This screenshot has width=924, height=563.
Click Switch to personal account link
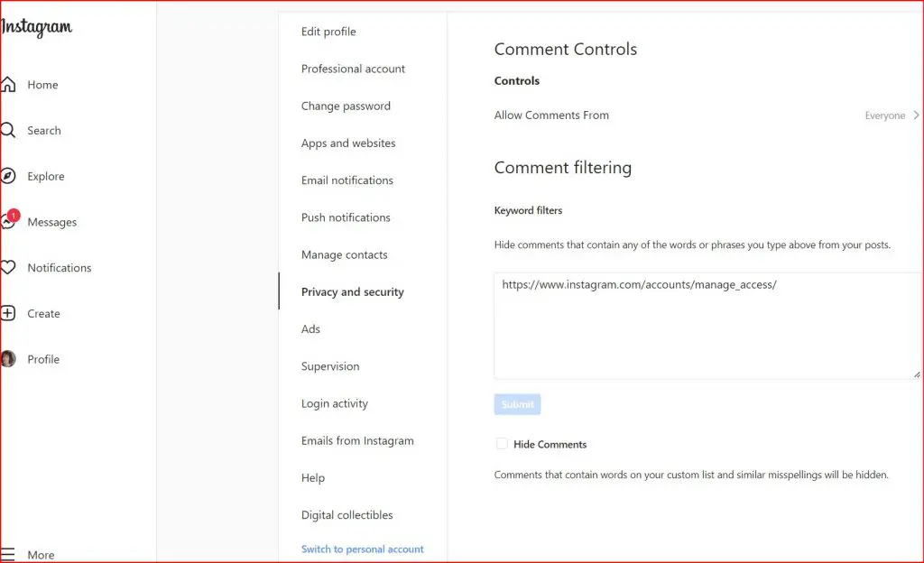(x=362, y=549)
